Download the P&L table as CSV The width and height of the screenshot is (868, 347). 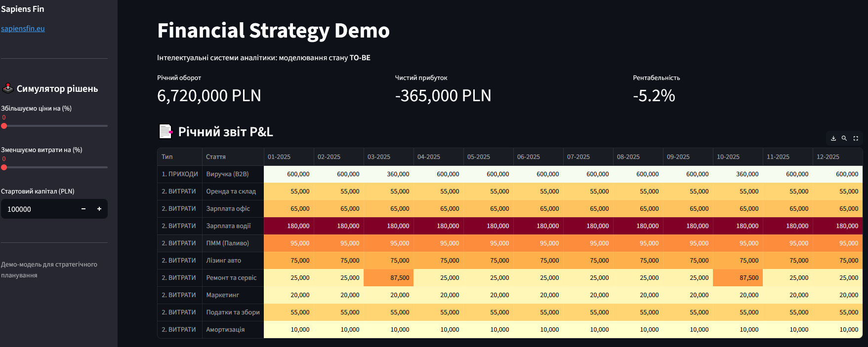[833, 139]
